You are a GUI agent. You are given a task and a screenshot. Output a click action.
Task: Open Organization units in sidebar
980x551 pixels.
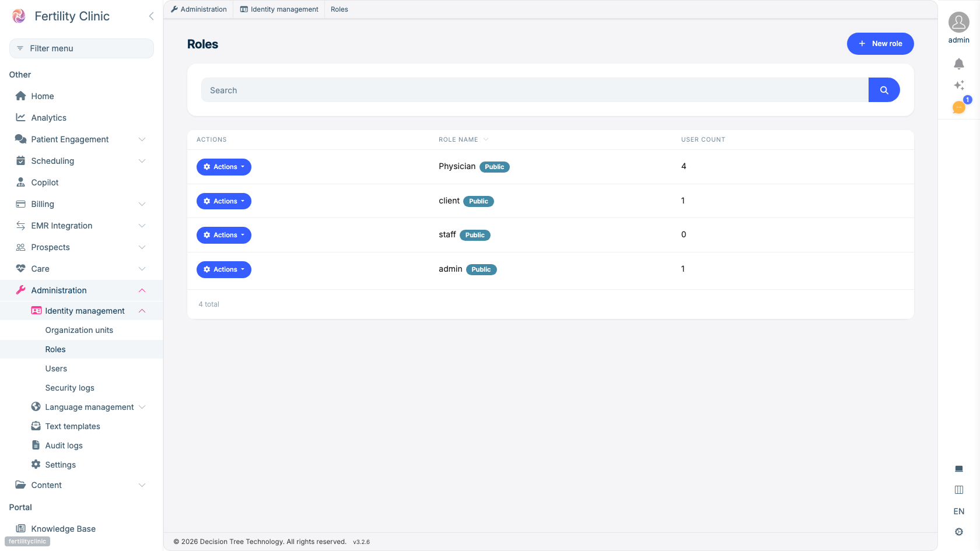pos(79,330)
